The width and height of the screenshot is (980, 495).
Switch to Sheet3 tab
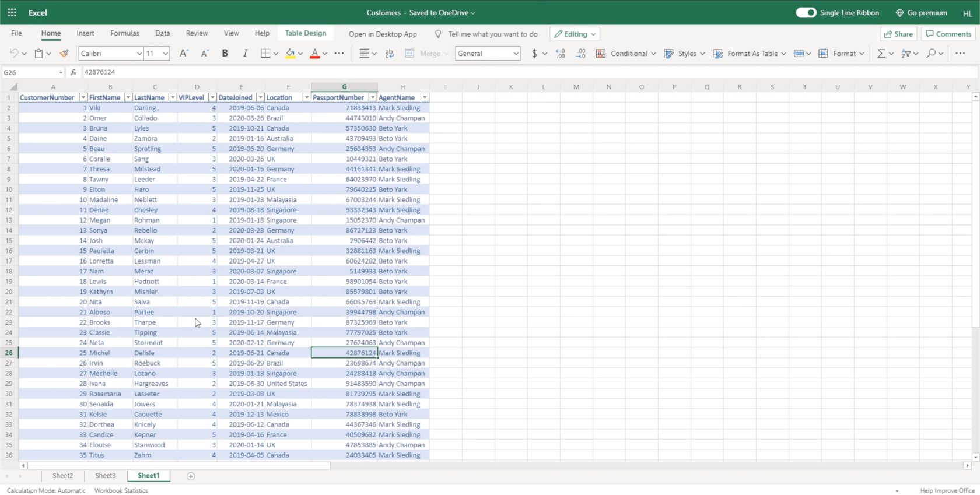105,476
